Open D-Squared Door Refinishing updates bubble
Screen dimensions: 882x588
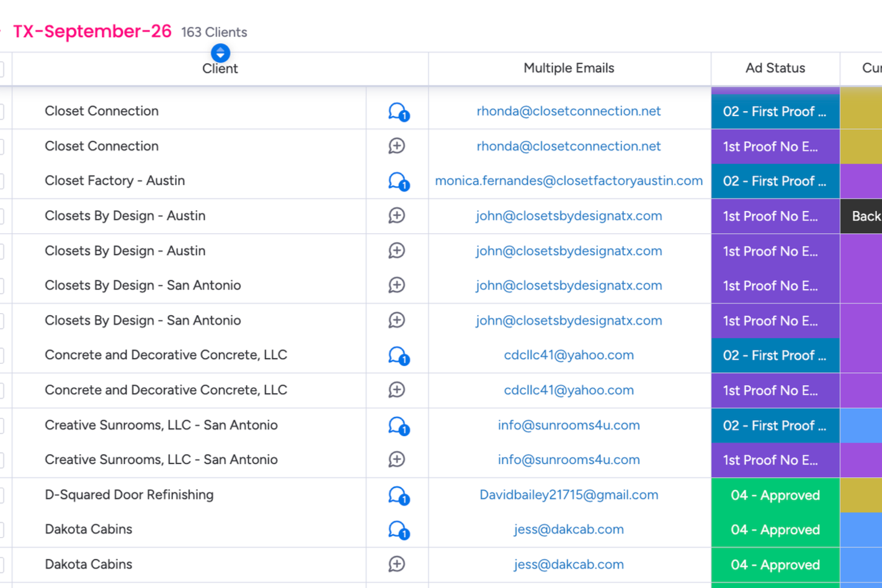coord(398,495)
